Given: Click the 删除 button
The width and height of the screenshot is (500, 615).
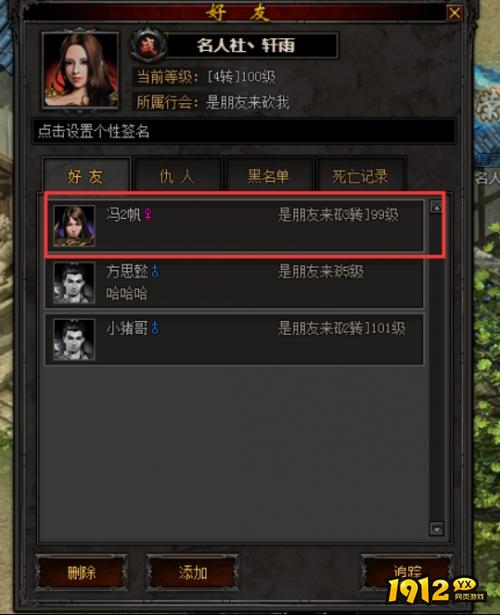Looking at the screenshot, I should tap(81, 573).
